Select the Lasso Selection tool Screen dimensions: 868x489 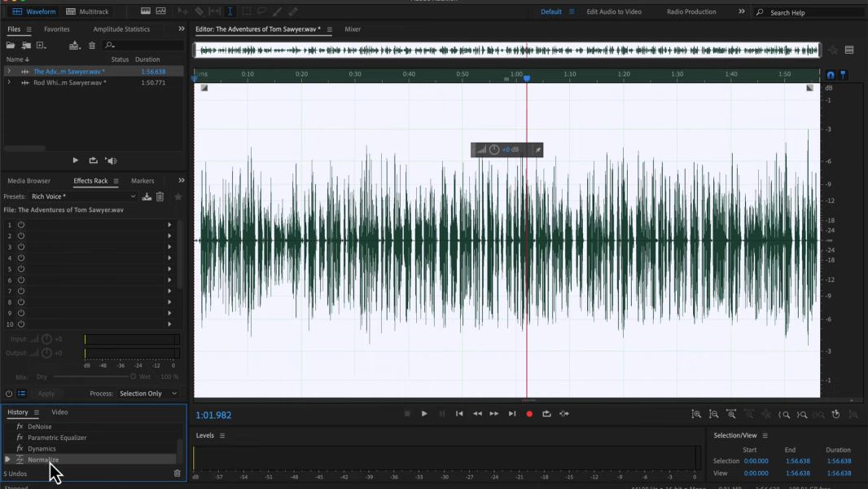coord(261,11)
